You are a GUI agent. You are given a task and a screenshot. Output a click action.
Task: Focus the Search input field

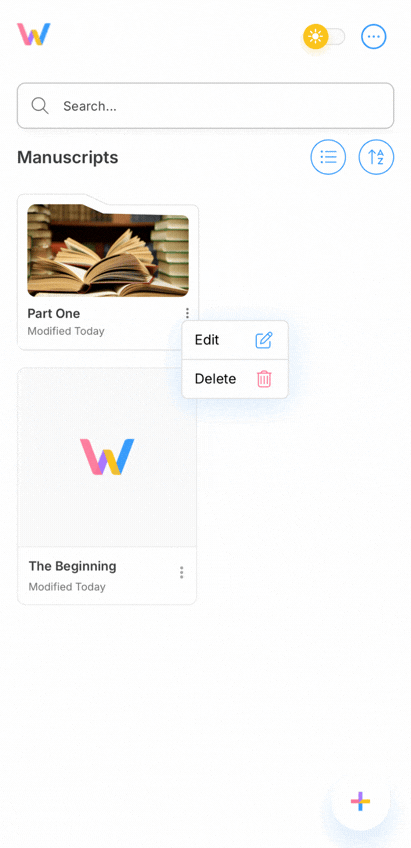[x=206, y=105]
